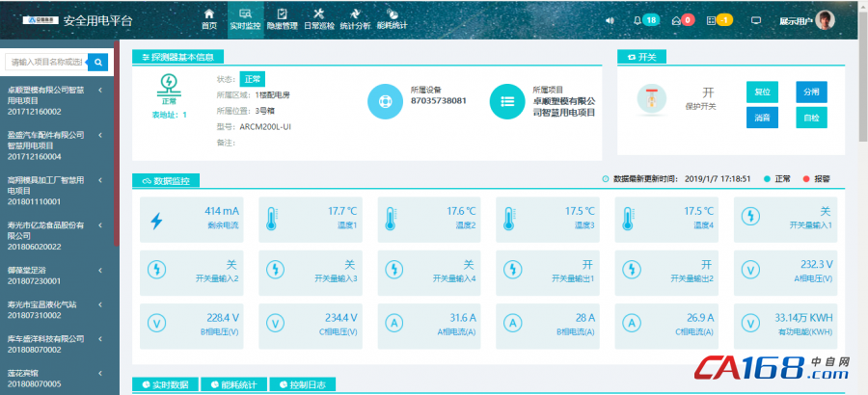Click the 所属设备 device circle icon

point(385,101)
